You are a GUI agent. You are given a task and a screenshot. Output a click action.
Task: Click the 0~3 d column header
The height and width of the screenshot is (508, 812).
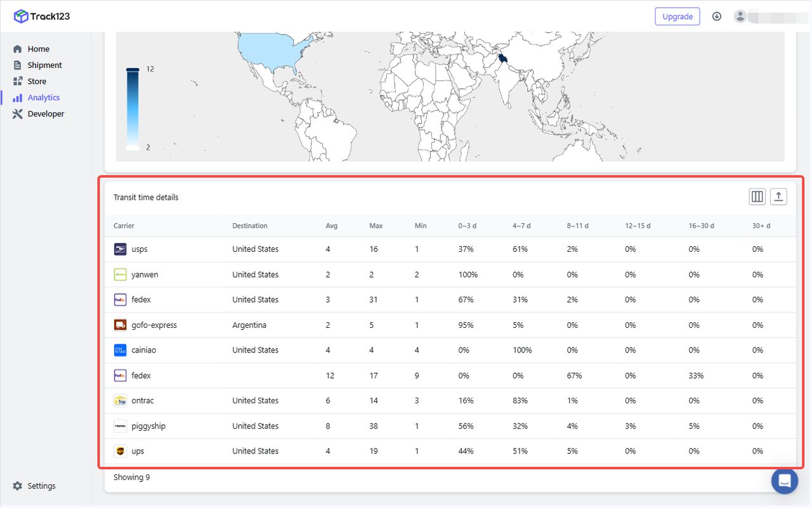[468, 226]
